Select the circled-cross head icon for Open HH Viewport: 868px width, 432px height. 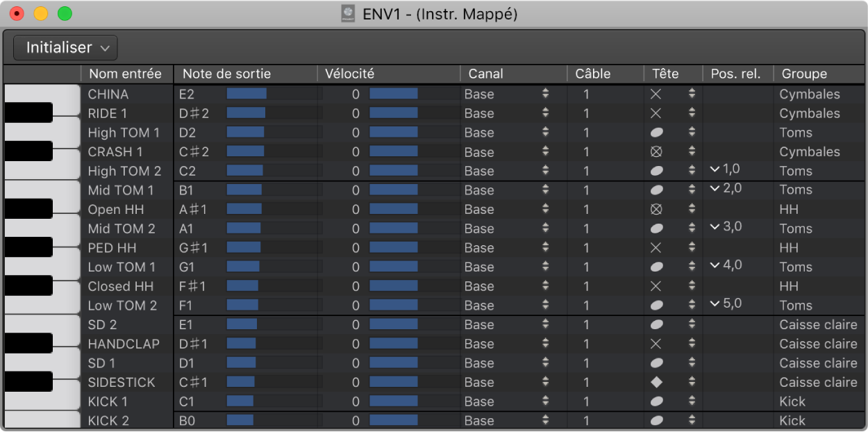656,210
